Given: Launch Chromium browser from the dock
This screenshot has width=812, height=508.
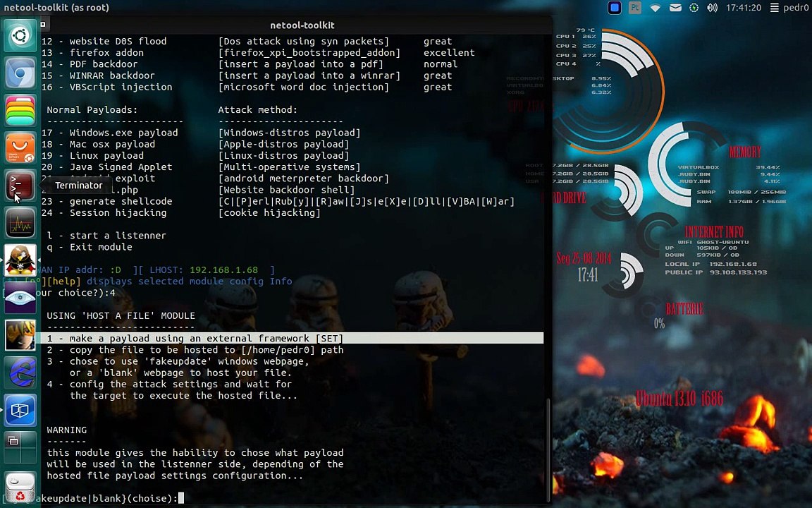Looking at the screenshot, I should 20,73.
